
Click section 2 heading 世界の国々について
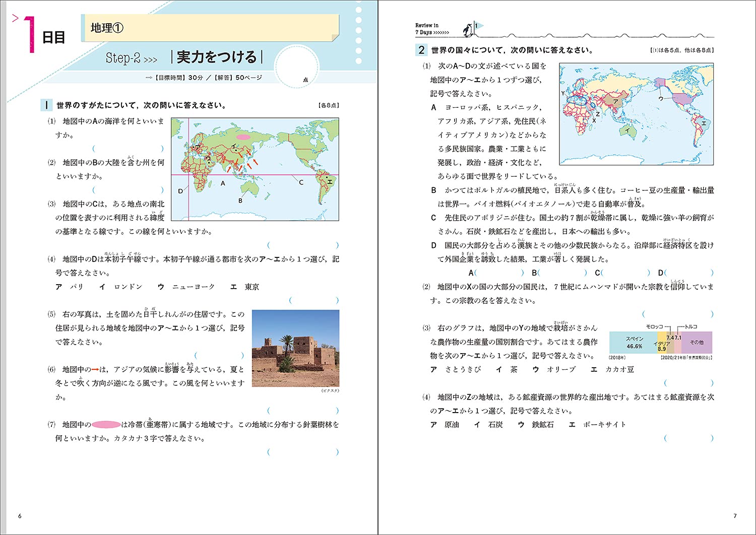point(512,50)
